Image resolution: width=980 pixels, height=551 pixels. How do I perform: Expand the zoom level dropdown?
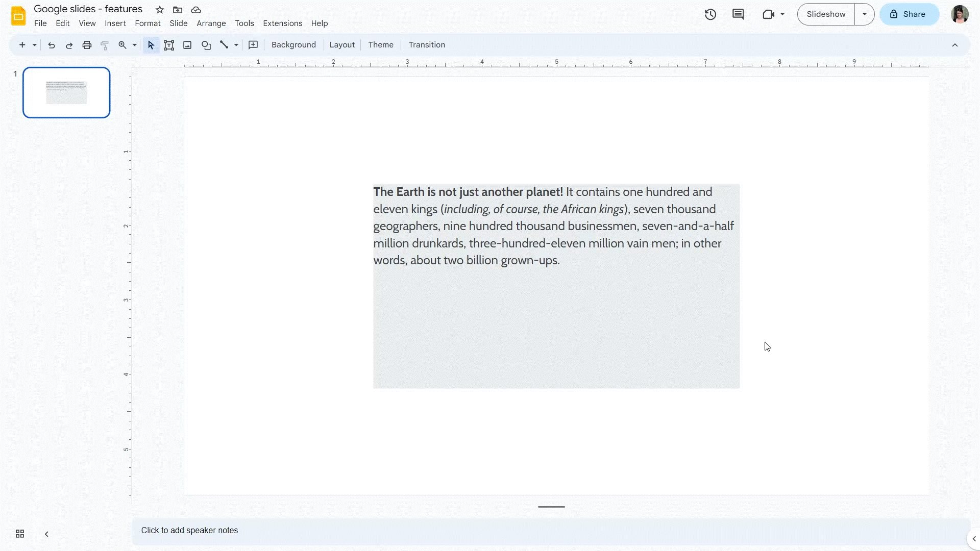point(135,44)
